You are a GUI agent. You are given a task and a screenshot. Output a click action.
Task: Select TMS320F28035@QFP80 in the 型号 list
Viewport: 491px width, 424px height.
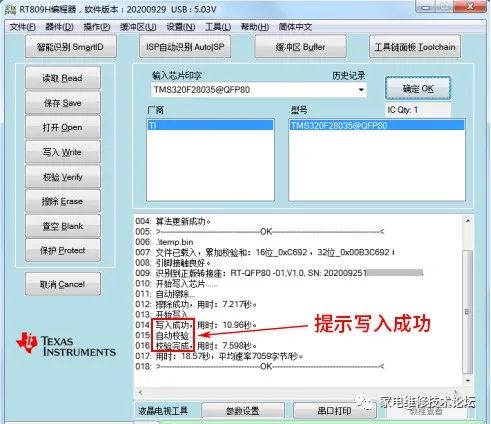pos(377,125)
